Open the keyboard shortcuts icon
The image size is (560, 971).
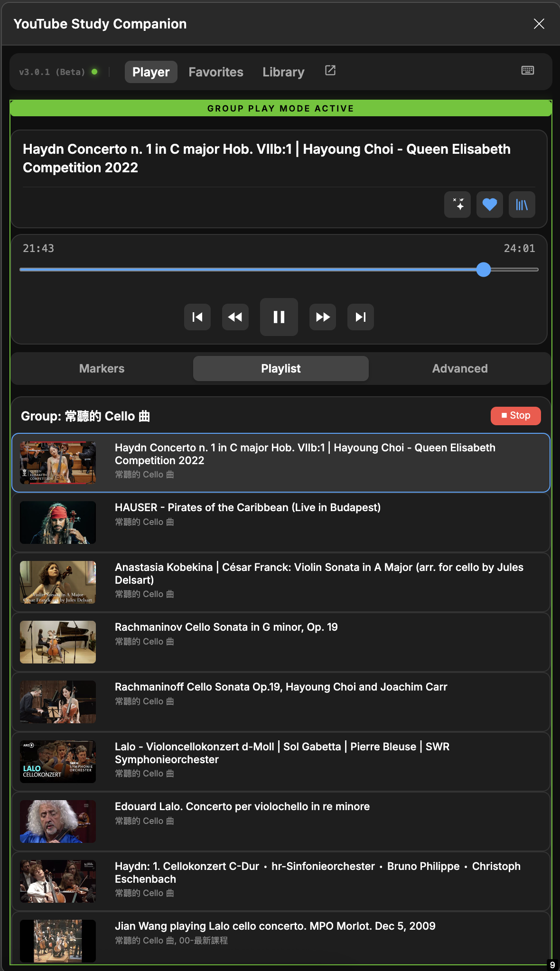(527, 71)
